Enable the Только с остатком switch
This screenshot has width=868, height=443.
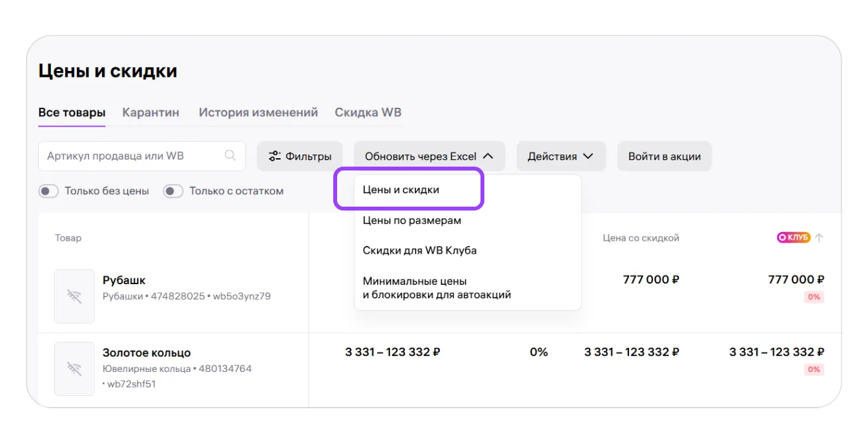click(173, 191)
